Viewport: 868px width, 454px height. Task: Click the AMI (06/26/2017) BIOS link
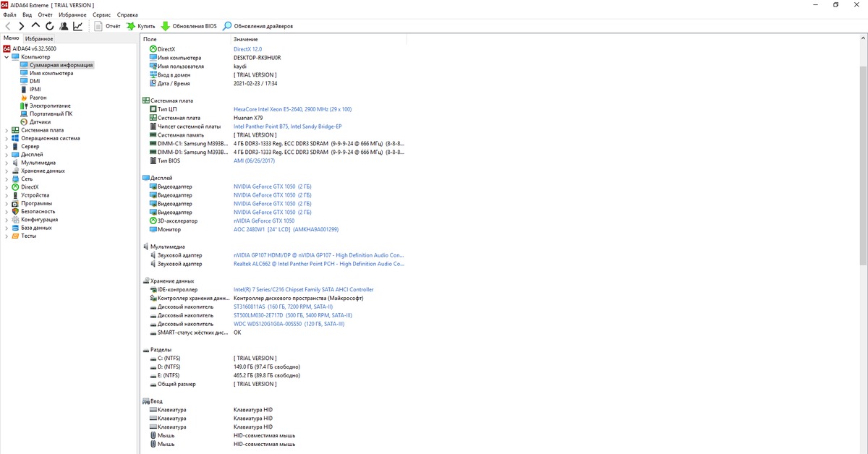[x=255, y=161]
